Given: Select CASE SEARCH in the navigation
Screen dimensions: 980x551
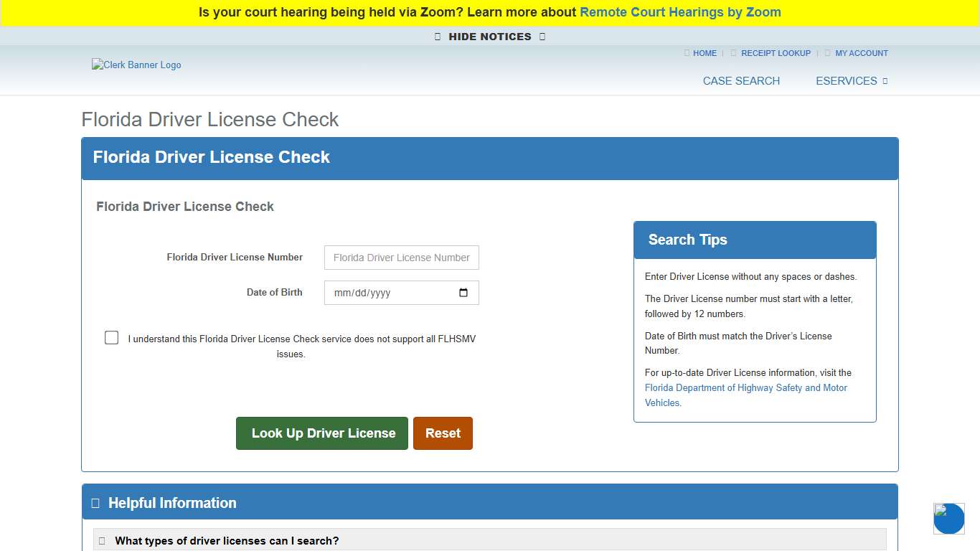Looking at the screenshot, I should pos(741,81).
